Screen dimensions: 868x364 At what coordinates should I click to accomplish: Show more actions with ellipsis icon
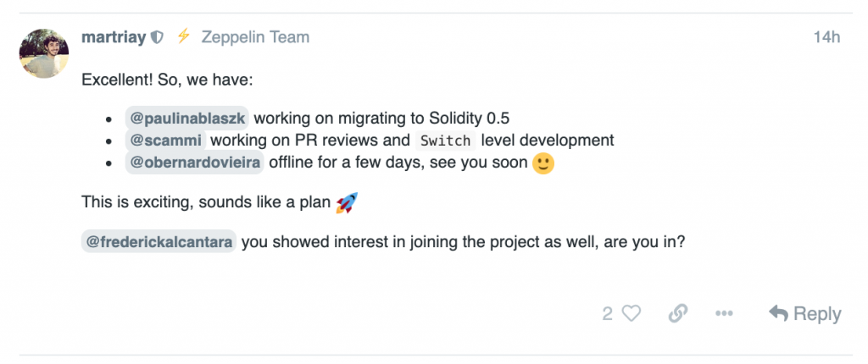point(724,314)
